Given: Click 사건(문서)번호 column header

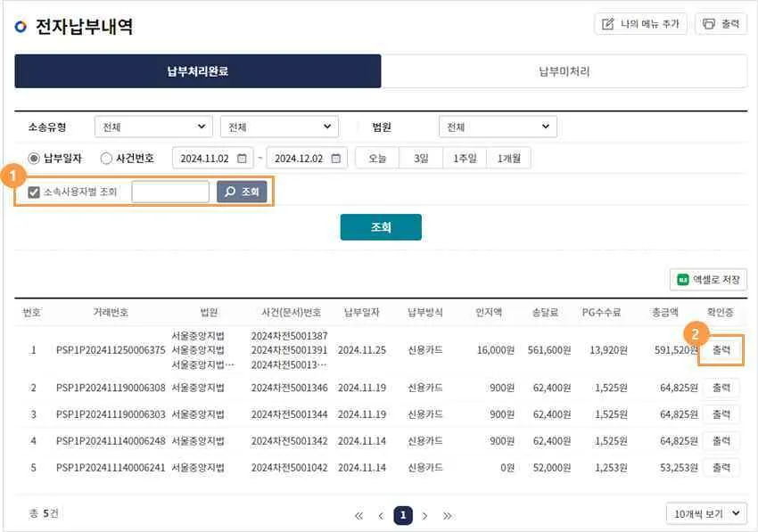Looking at the screenshot, I should click(x=291, y=312).
